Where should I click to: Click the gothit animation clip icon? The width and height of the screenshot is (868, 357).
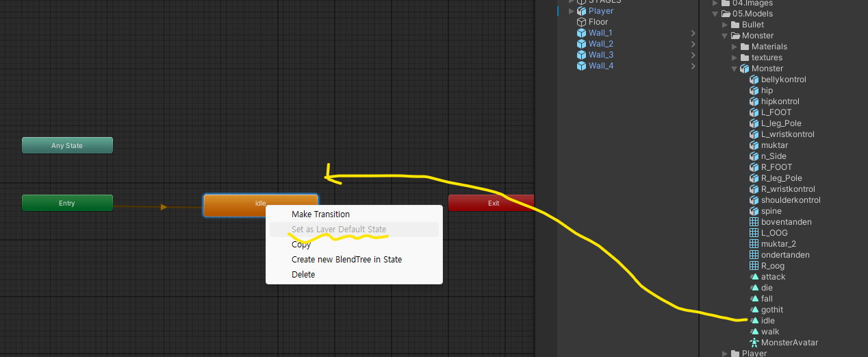tap(754, 310)
